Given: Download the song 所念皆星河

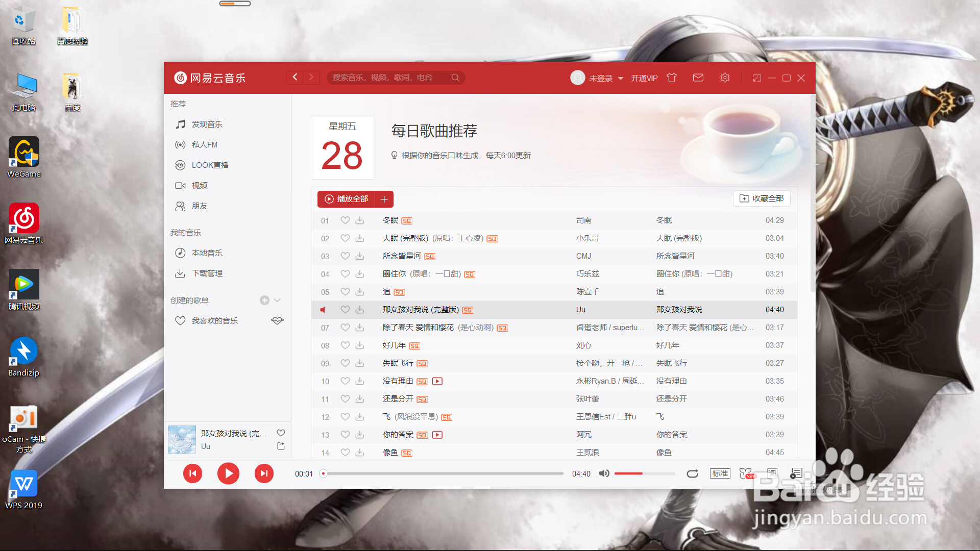Looking at the screenshot, I should (360, 256).
